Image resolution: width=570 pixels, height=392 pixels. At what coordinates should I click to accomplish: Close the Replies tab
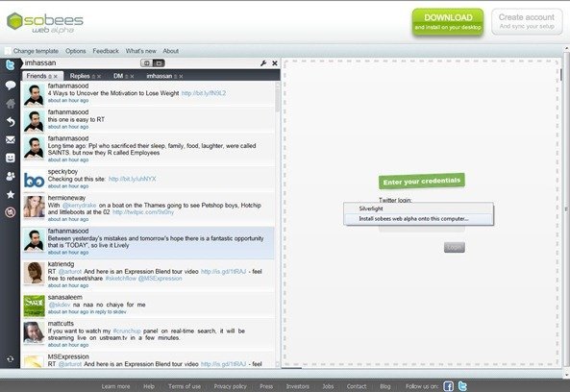[99, 76]
